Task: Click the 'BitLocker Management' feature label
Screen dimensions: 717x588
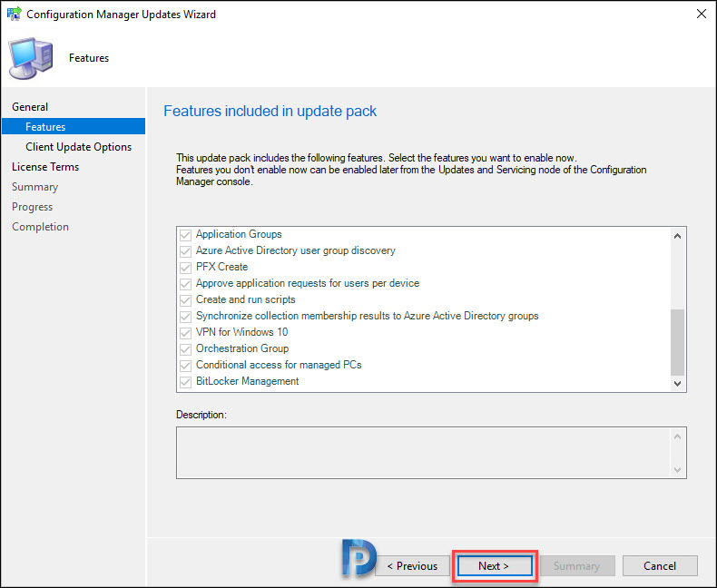Action: click(248, 381)
